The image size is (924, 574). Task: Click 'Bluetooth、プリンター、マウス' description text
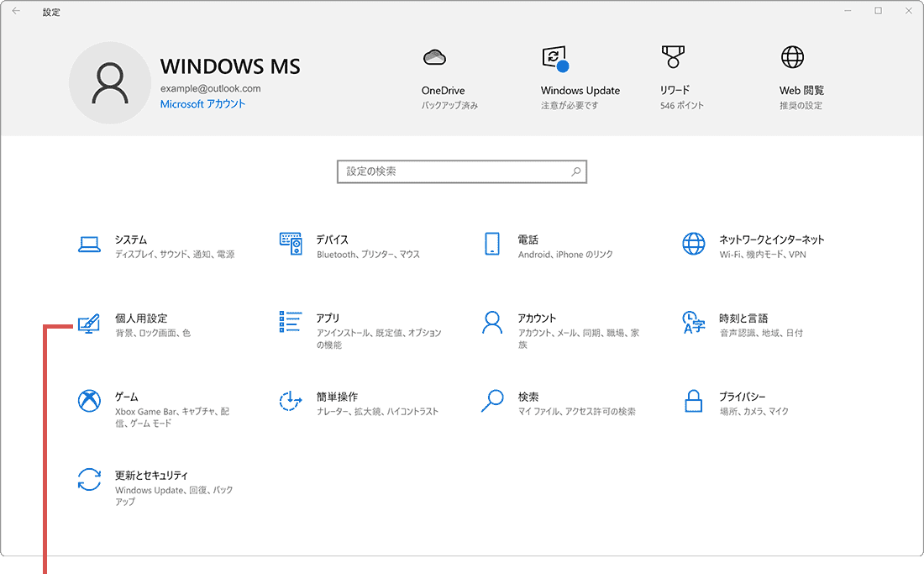(368, 254)
